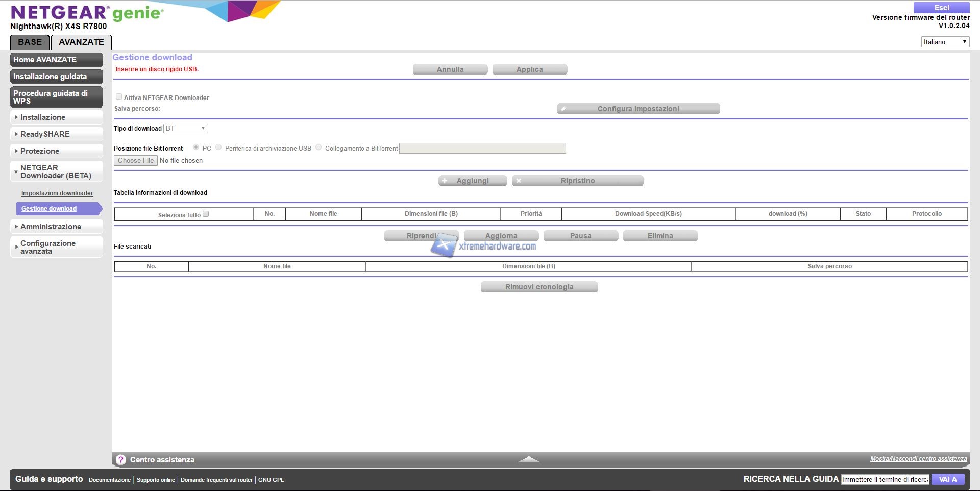The height and width of the screenshot is (491, 980).
Task: Click the Choose File button
Action: (x=136, y=161)
